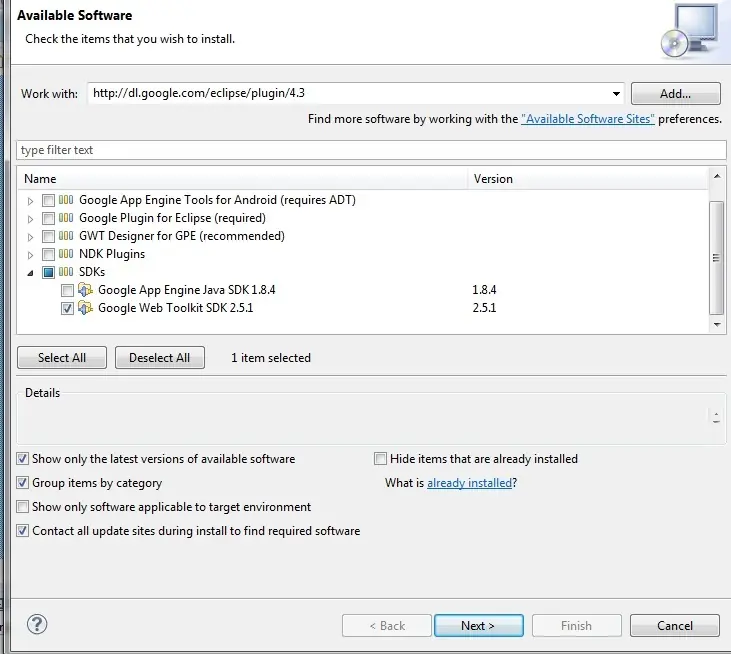Select the Google App Engine Java SDK 1.8.4 row

pos(186,290)
